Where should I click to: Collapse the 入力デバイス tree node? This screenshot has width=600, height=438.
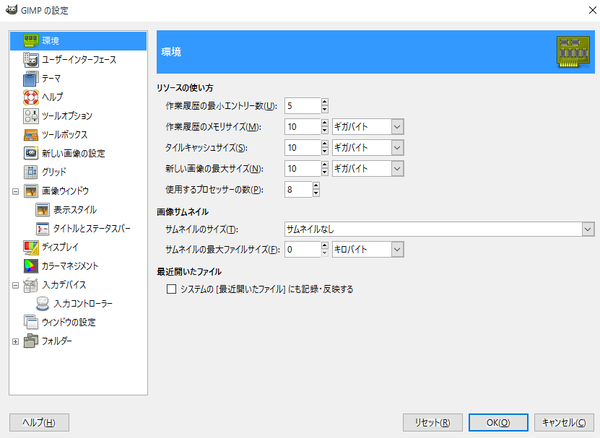tap(15, 285)
